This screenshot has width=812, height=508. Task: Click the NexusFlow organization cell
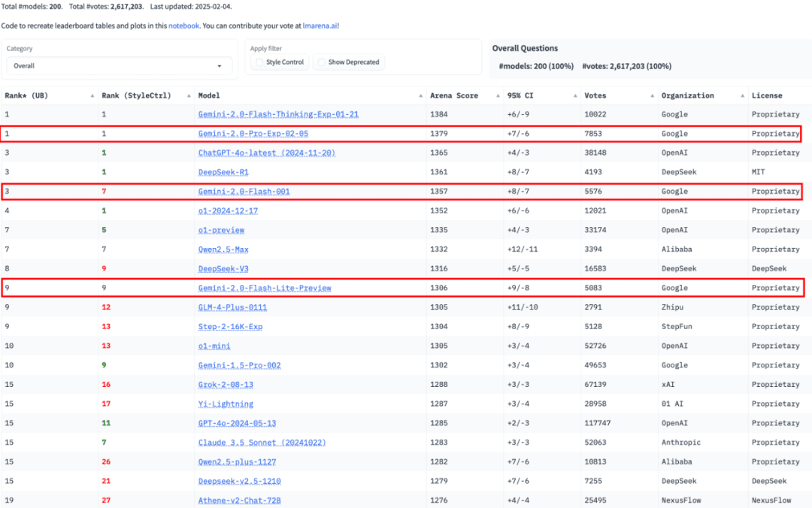coord(681,500)
